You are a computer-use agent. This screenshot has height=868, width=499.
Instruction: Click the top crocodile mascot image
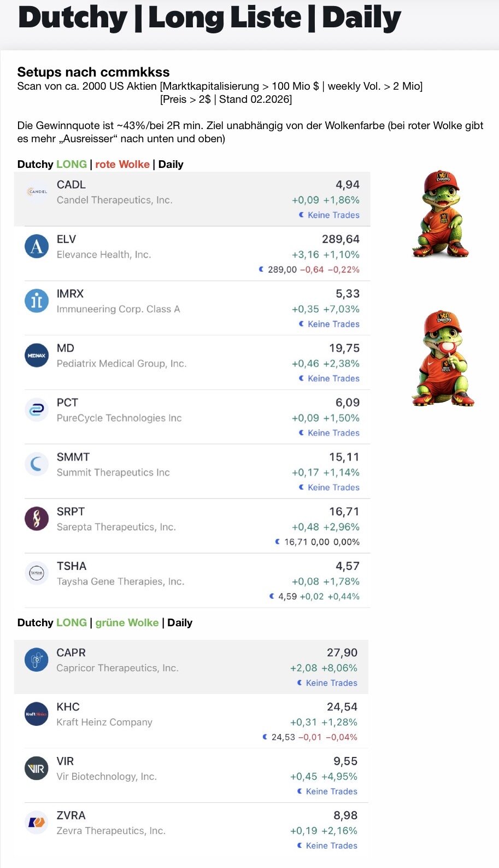pyautogui.click(x=442, y=214)
